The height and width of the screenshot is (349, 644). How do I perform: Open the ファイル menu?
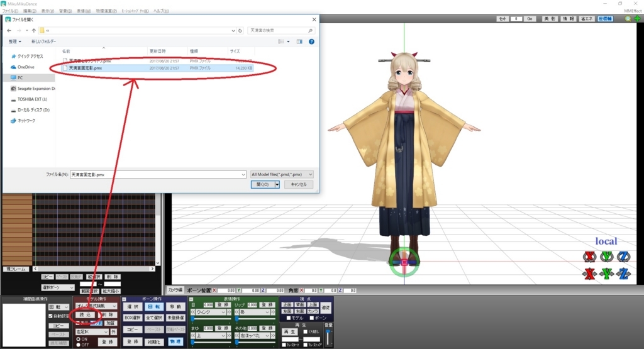click(x=10, y=11)
